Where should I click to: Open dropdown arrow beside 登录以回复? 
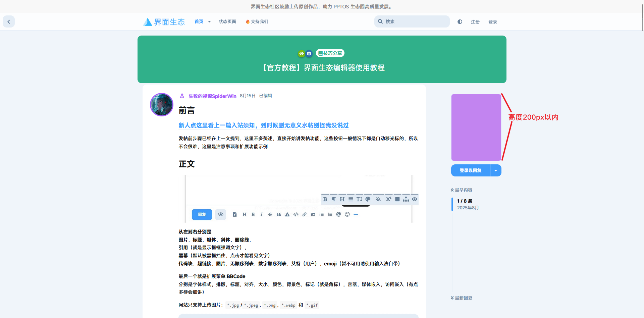496,170
